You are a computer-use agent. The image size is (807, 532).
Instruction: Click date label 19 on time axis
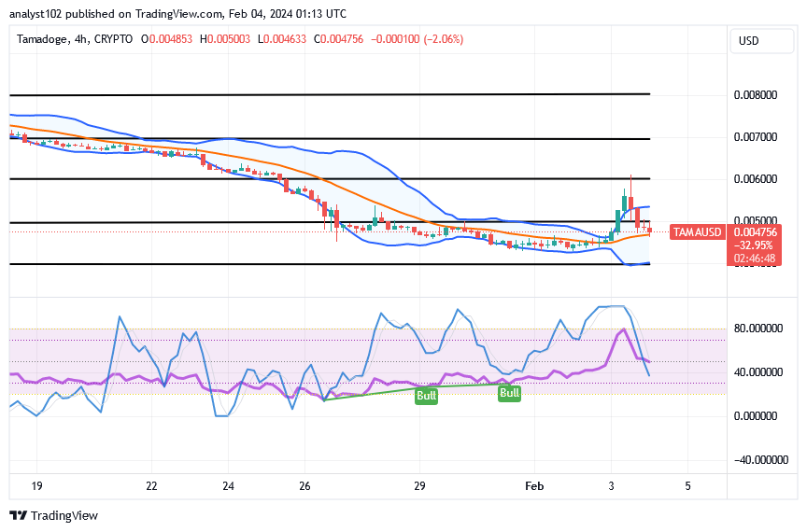pos(36,486)
